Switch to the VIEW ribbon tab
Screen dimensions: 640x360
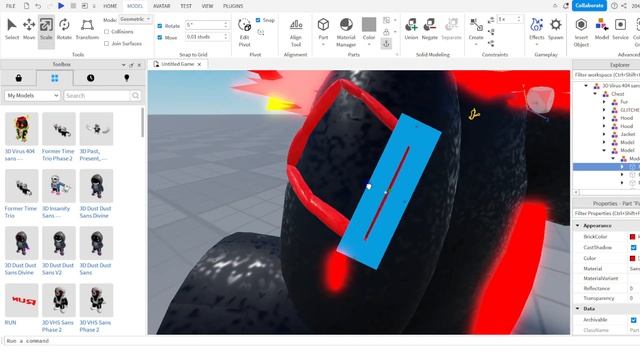[207, 6]
